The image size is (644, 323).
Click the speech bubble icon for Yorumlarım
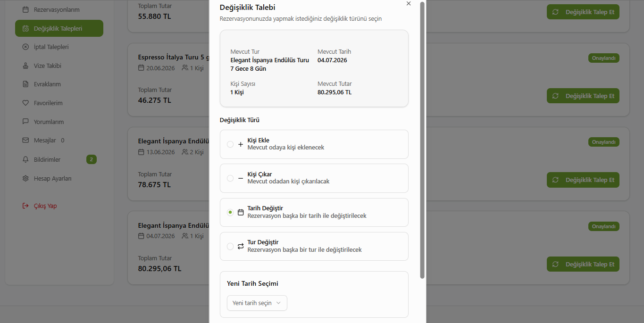[25, 122]
